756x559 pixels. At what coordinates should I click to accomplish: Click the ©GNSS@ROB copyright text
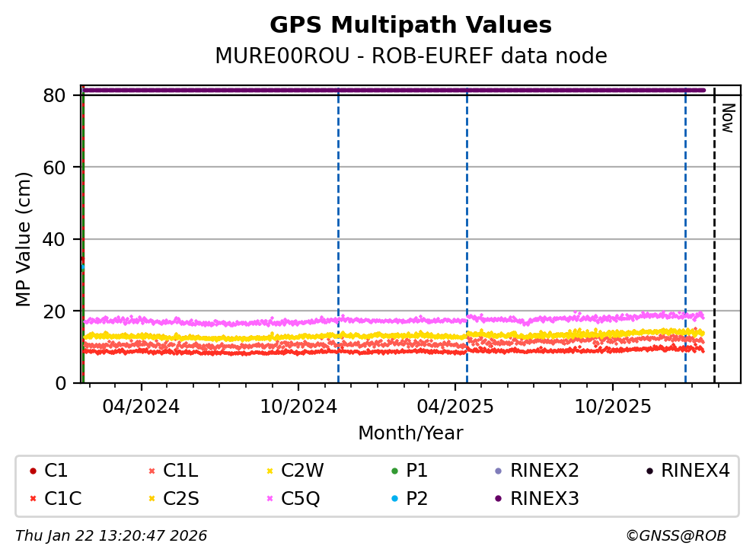(675, 536)
